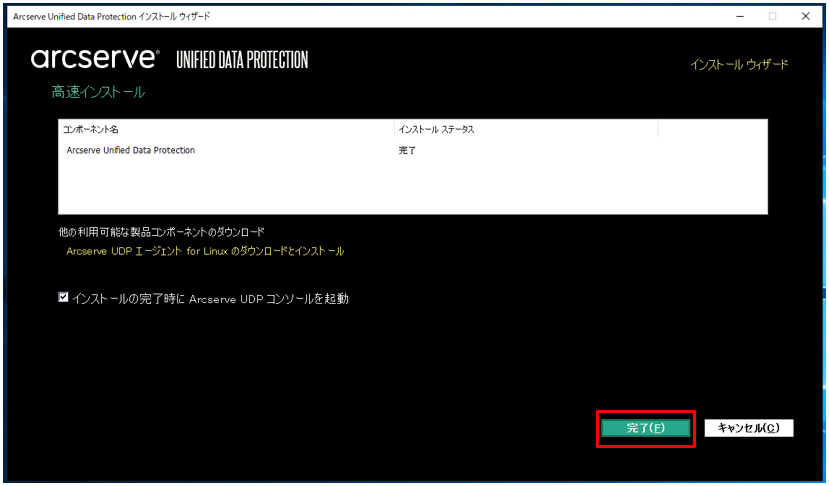Select the Arcserve Unified Data Protection component row
829x486 pixels.
[x=412, y=151]
